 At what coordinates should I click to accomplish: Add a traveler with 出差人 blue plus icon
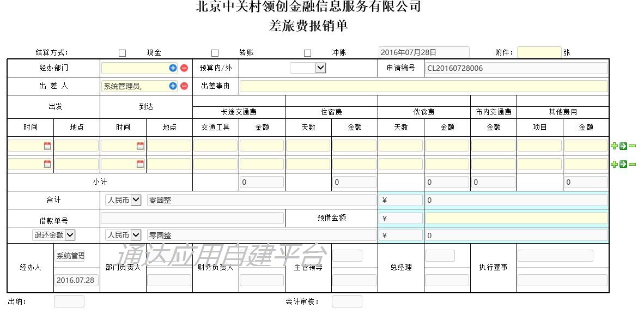[173, 86]
